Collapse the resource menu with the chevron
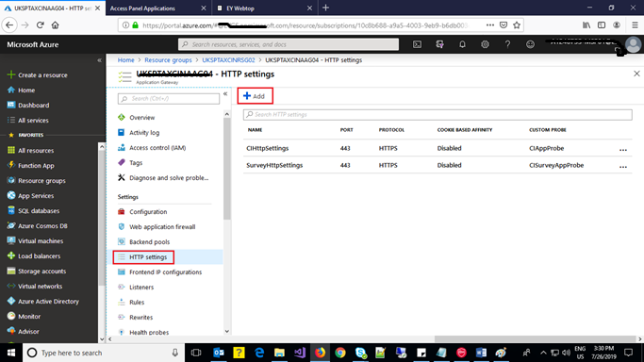 click(x=225, y=94)
